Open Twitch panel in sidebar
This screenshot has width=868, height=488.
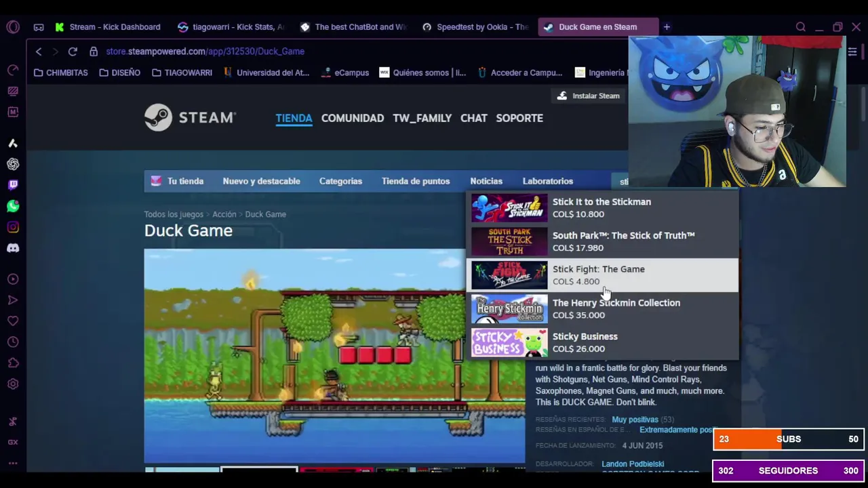click(x=13, y=185)
